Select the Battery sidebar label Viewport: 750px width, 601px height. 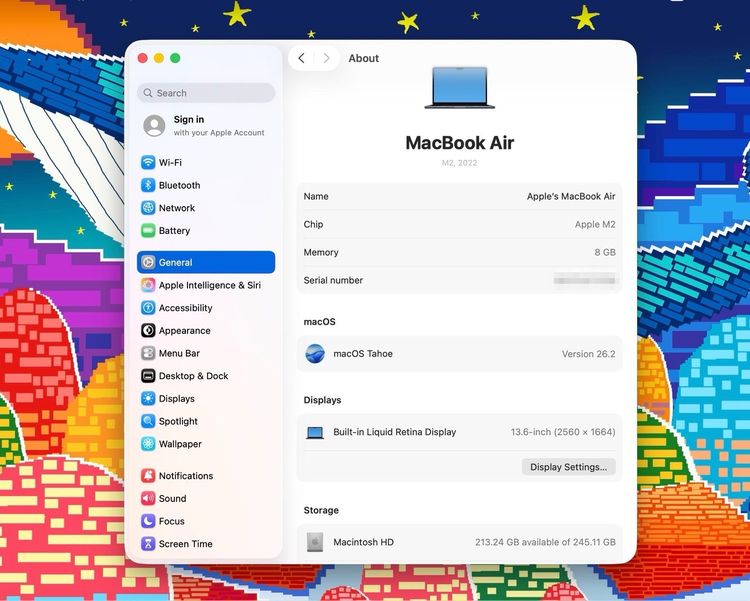click(175, 231)
